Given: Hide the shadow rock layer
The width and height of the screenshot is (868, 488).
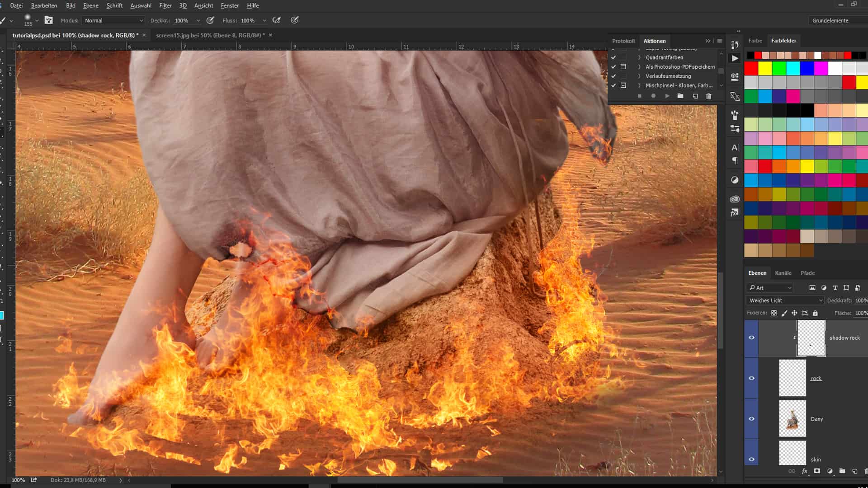Looking at the screenshot, I should point(751,338).
